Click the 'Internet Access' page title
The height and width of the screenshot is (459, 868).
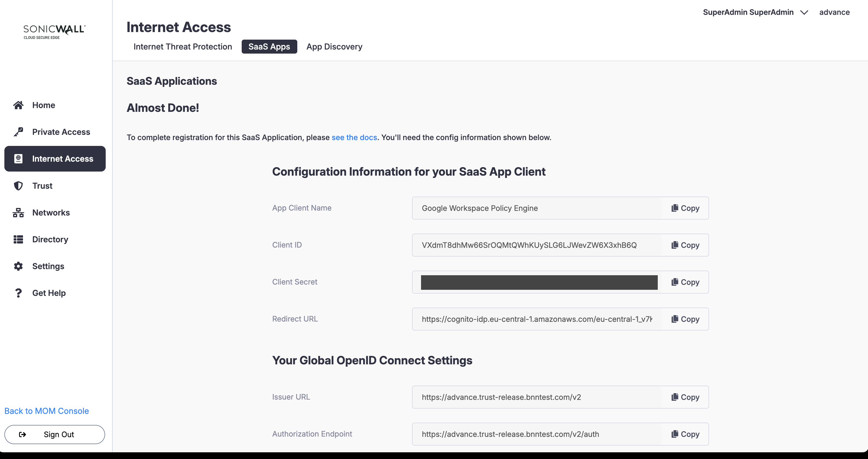tap(178, 27)
